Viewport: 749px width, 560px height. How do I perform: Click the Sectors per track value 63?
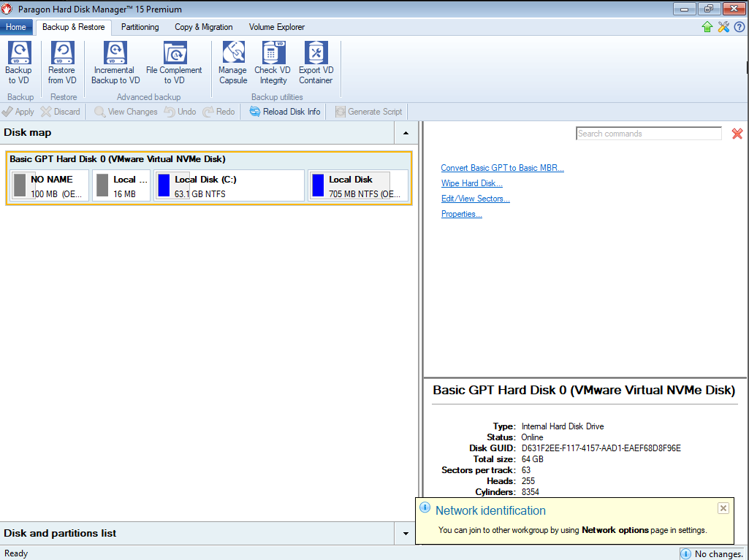coord(526,470)
